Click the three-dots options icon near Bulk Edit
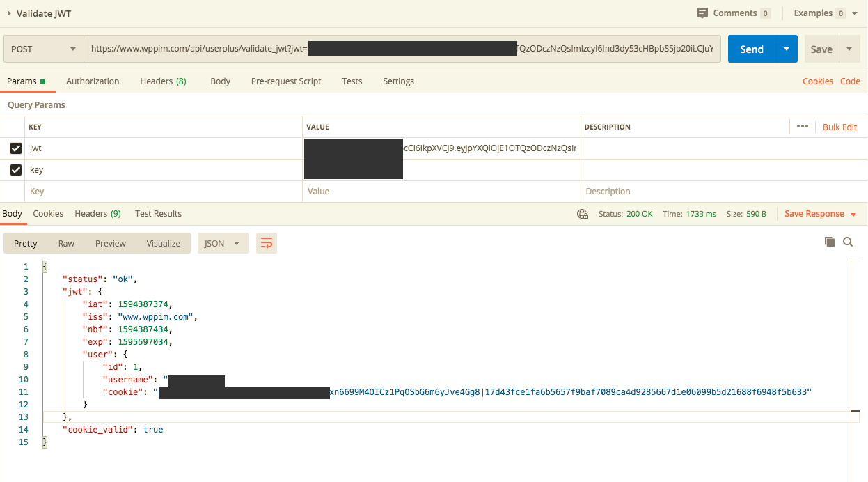The width and height of the screenshot is (868, 482). [x=802, y=127]
